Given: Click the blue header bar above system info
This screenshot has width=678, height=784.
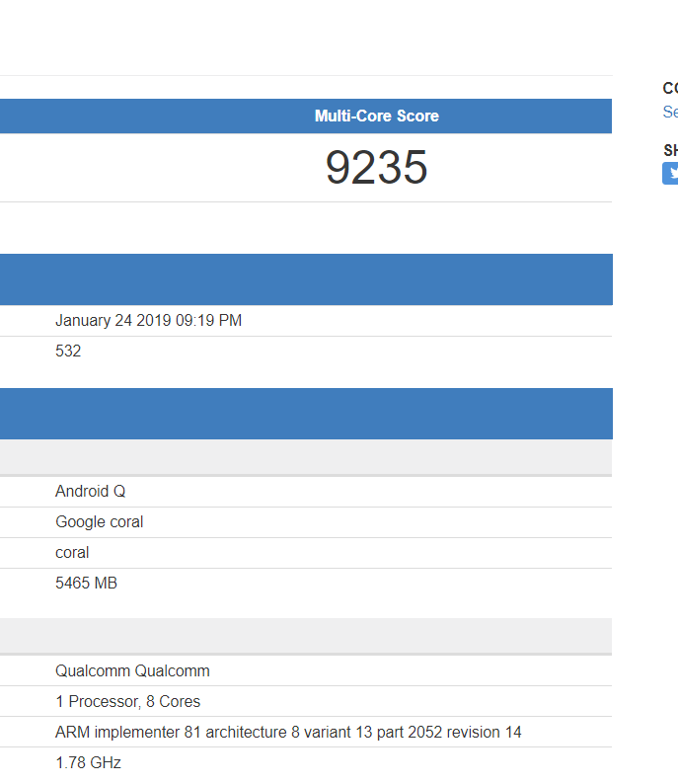Looking at the screenshot, I should (x=306, y=414).
